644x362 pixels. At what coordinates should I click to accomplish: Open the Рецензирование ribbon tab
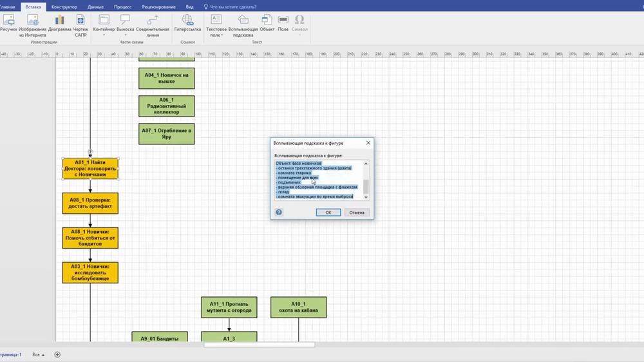(x=157, y=6)
